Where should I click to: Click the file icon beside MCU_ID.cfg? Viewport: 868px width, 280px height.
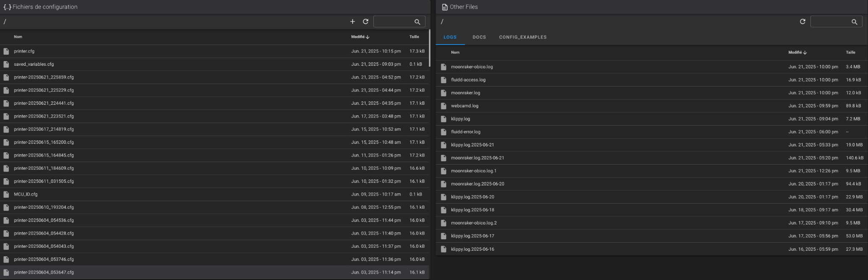click(6, 194)
